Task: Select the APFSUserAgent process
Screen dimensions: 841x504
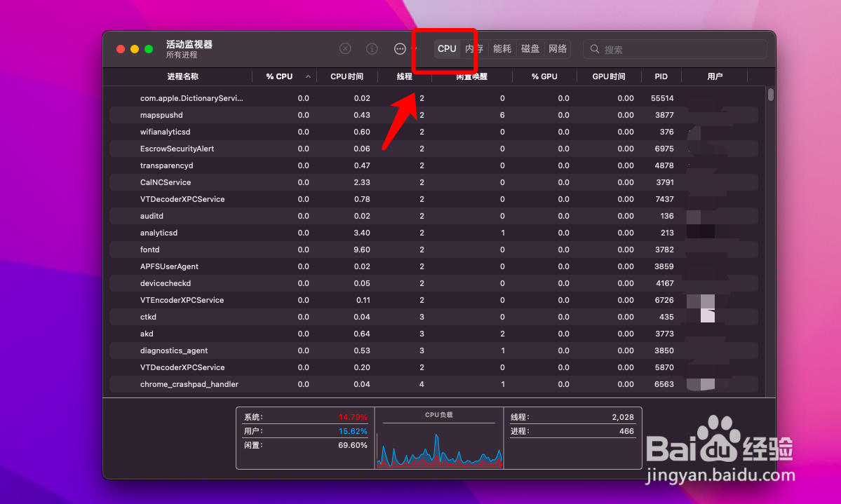Action: pyautogui.click(x=433, y=266)
